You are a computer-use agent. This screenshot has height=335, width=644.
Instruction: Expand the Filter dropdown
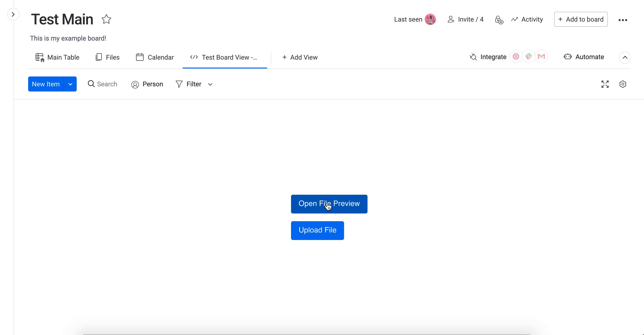pos(210,84)
